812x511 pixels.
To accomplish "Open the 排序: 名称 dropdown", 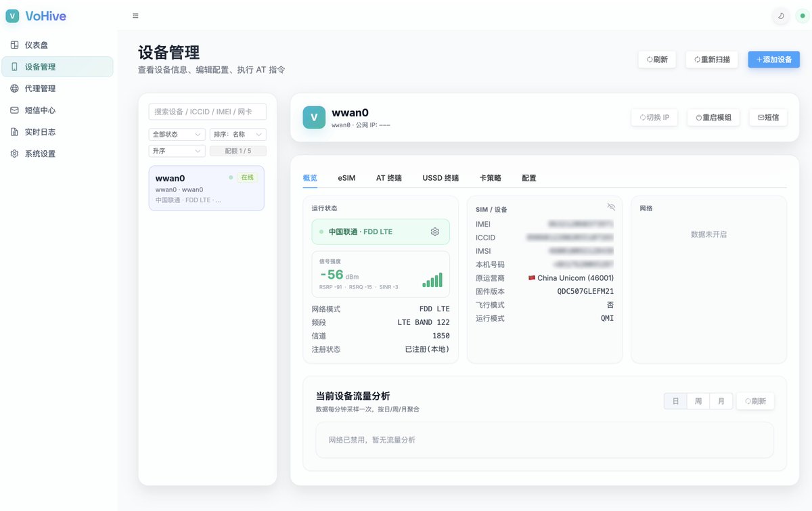I will (238, 134).
